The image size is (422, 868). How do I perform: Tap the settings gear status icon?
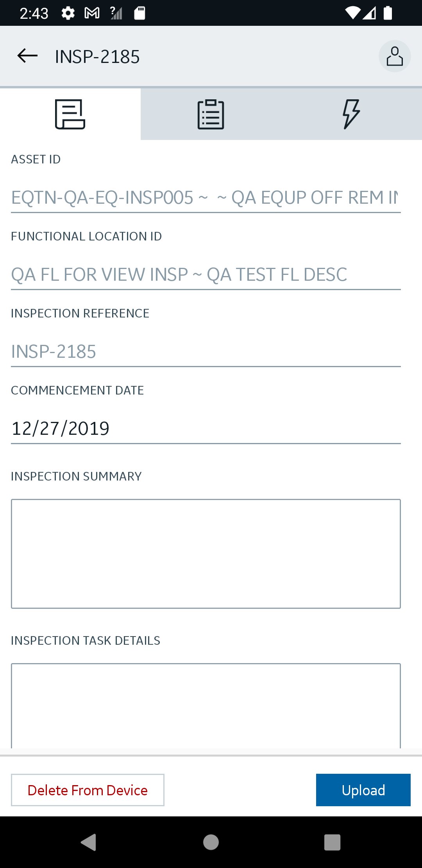point(68,13)
